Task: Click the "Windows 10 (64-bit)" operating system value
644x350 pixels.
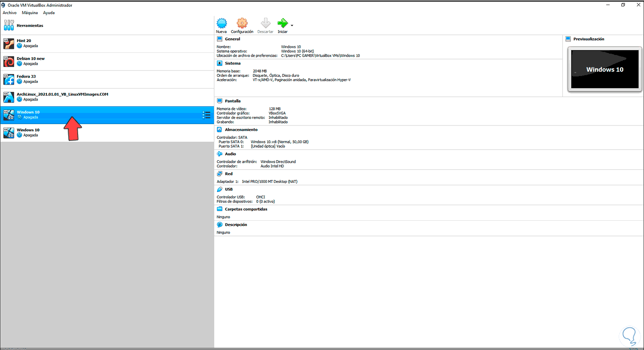Action: [298, 51]
